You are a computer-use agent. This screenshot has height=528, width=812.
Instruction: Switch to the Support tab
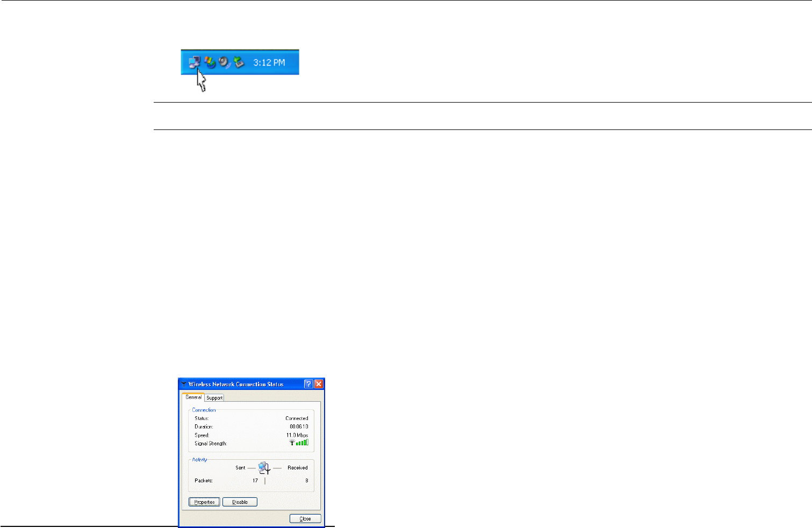tap(214, 398)
